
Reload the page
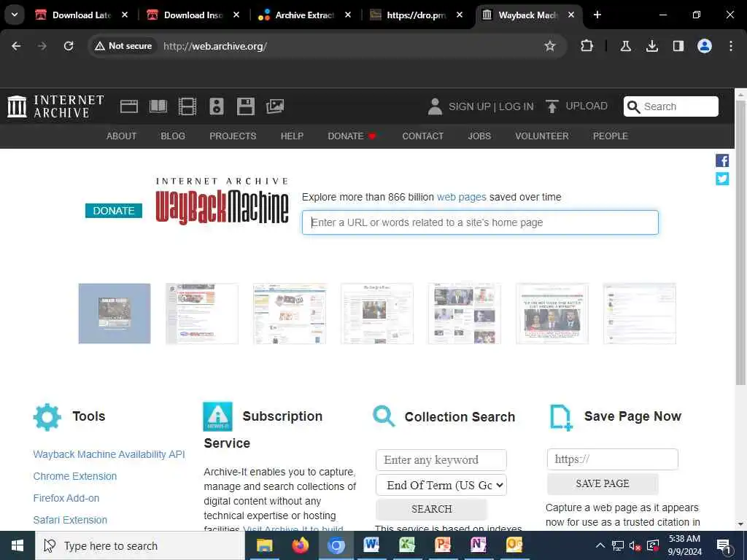(69, 46)
